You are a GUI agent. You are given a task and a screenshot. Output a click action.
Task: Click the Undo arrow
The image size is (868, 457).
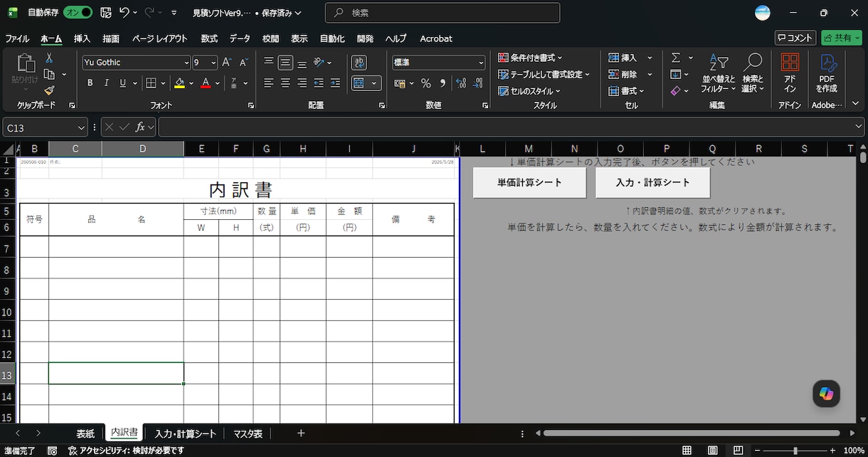(125, 13)
